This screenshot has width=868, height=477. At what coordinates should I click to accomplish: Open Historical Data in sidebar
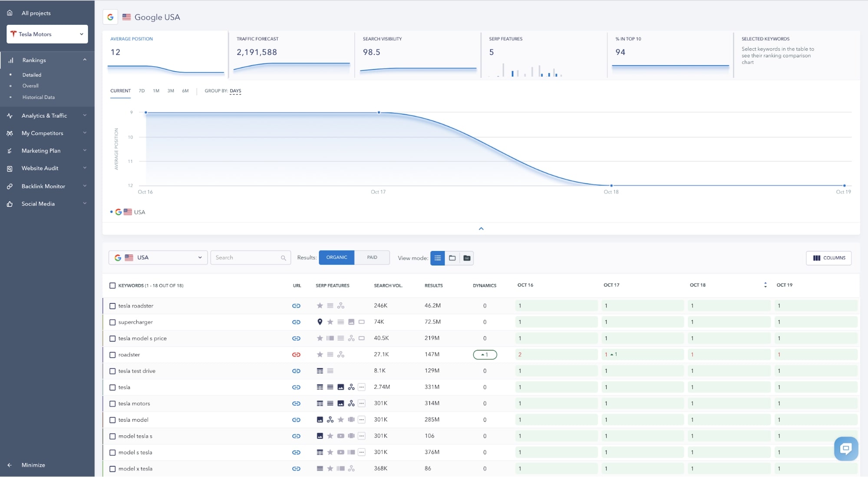pos(39,97)
